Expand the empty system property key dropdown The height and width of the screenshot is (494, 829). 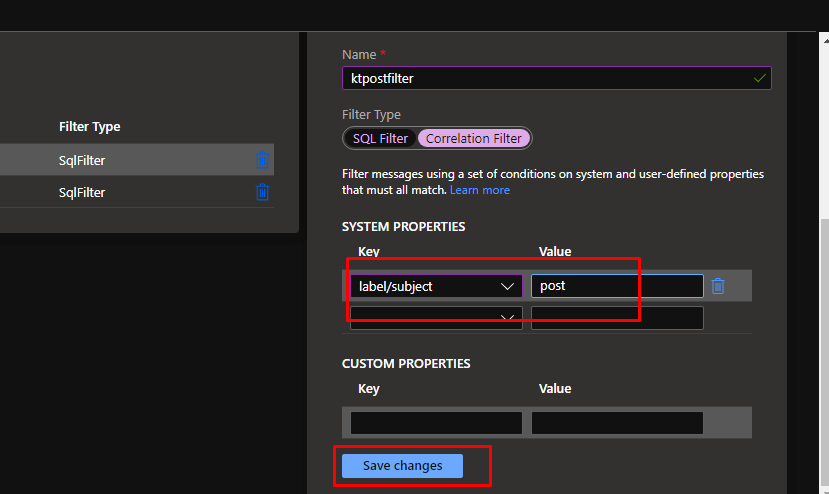tap(435, 318)
